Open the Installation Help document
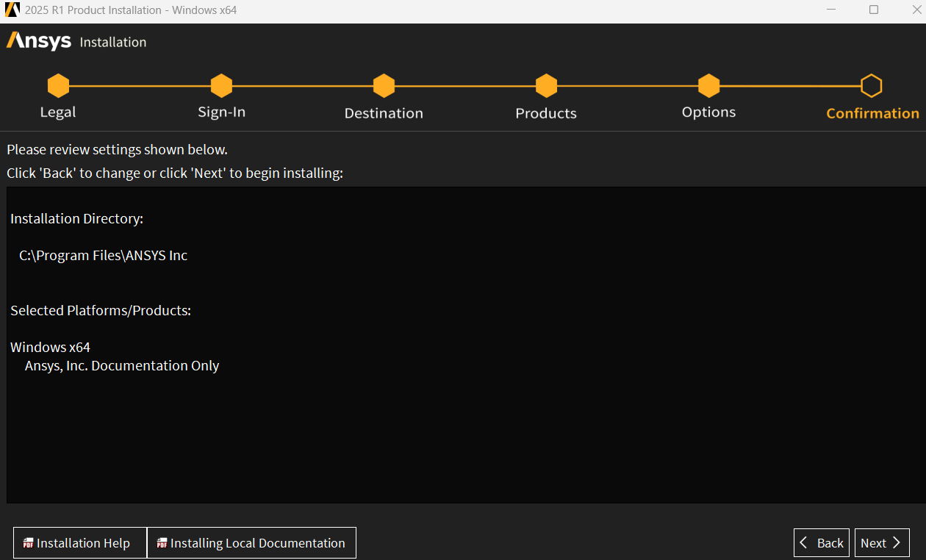 point(80,543)
